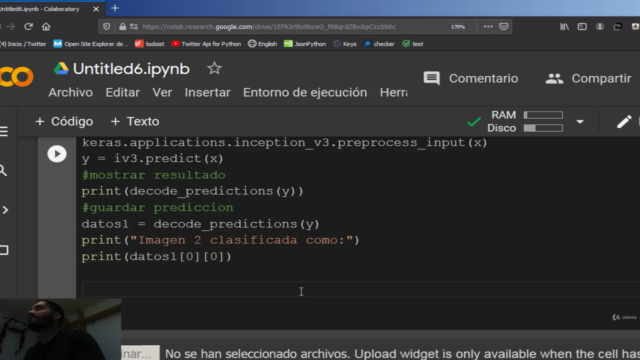Click the Disco usage bar
The height and width of the screenshot is (360, 640).
pyautogui.click(x=543, y=128)
